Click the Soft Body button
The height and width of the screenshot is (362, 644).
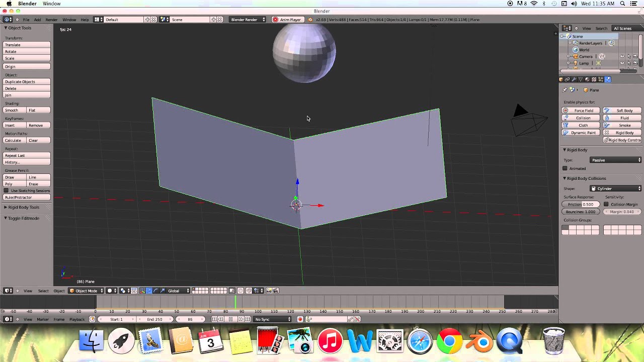tap(622, 110)
